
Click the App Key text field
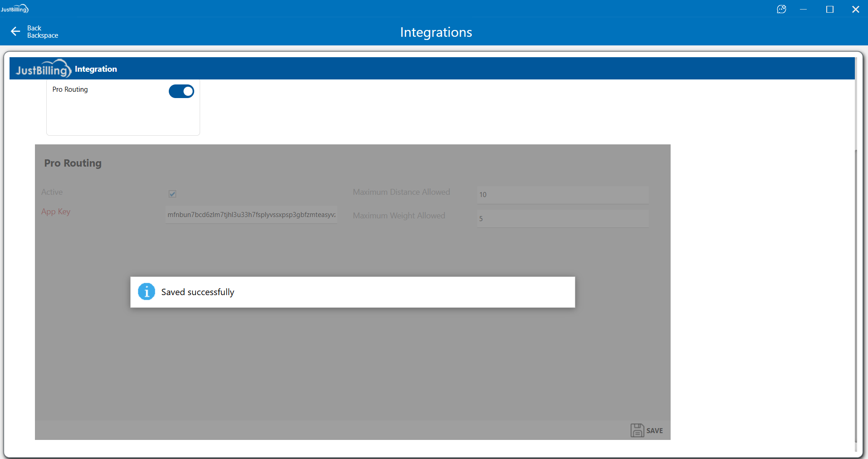[x=251, y=215]
